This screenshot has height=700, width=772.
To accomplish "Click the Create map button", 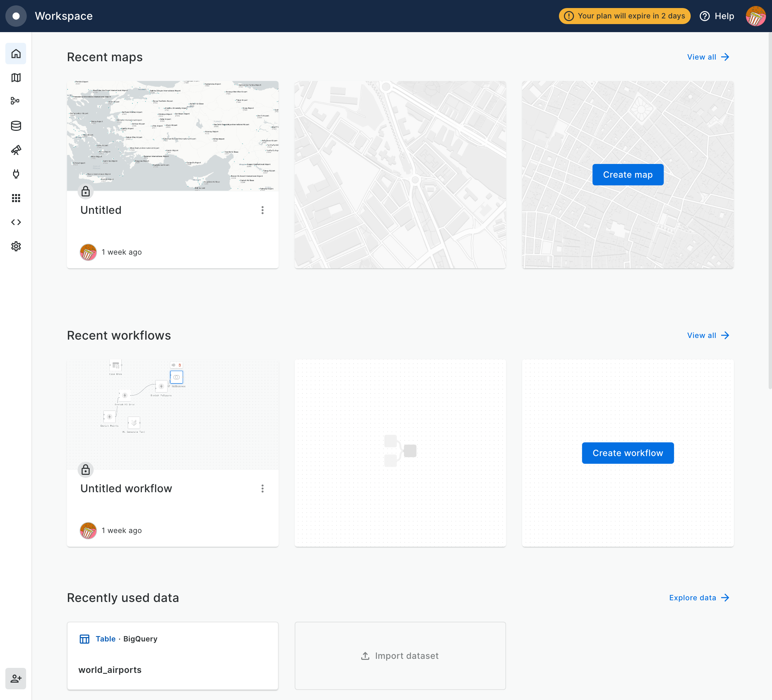I will coord(628,175).
